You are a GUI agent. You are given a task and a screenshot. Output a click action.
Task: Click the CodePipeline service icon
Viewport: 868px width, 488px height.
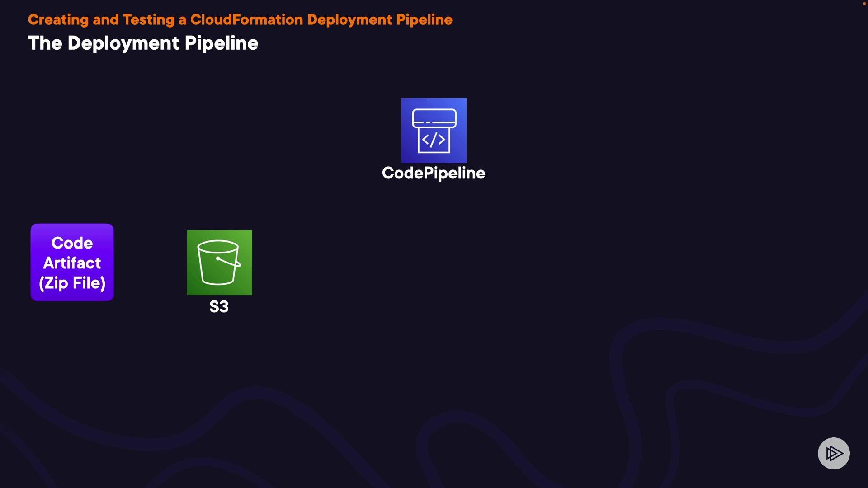434,130
